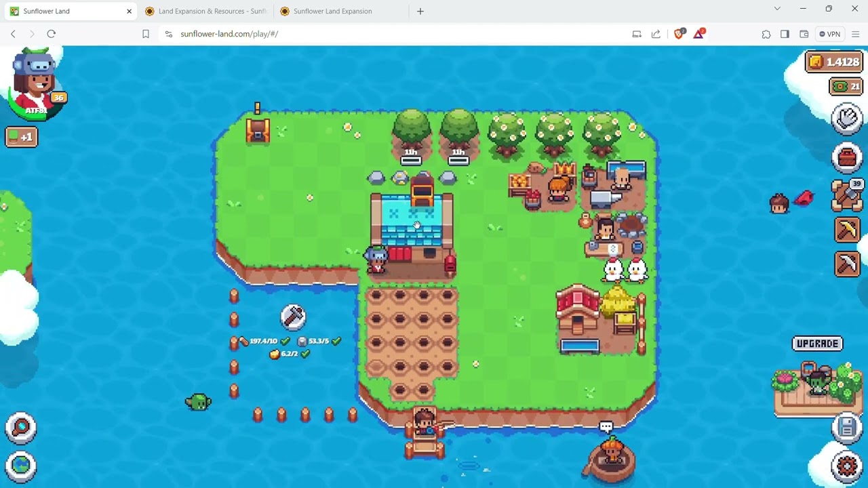Open the red toolbox inventory

click(847, 157)
